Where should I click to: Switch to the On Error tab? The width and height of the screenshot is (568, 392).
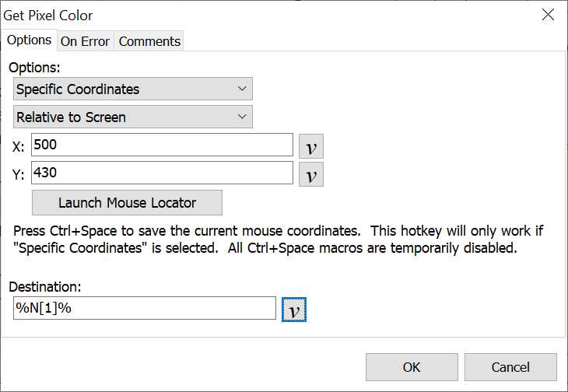[x=86, y=41]
